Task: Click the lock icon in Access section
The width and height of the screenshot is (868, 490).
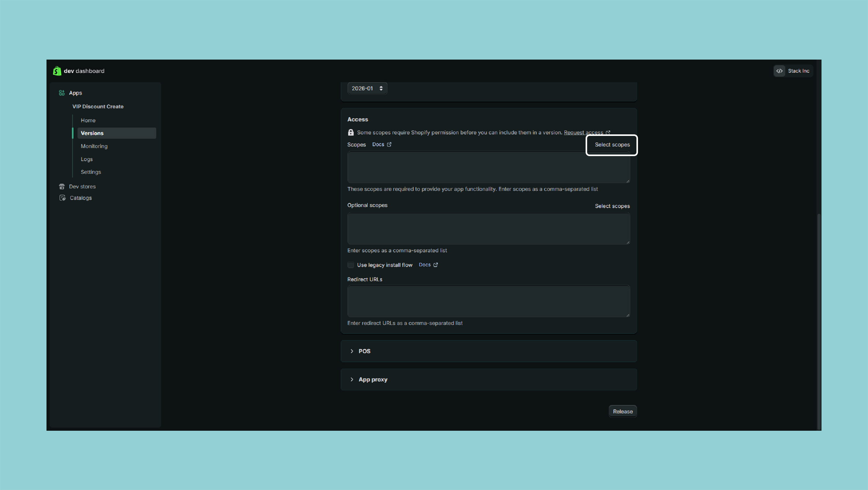Action: (x=351, y=133)
